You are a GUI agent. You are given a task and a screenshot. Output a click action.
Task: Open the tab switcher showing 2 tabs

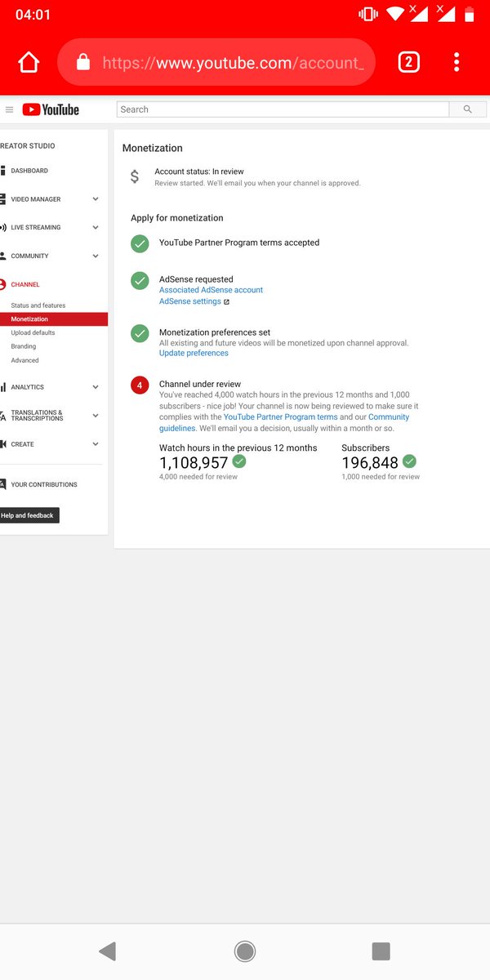tap(408, 62)
